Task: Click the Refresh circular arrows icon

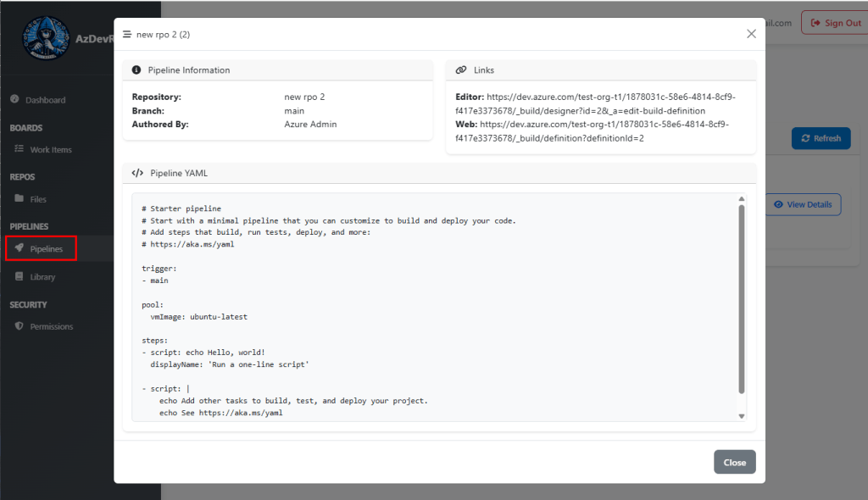Action: click(x=805, y=138)
